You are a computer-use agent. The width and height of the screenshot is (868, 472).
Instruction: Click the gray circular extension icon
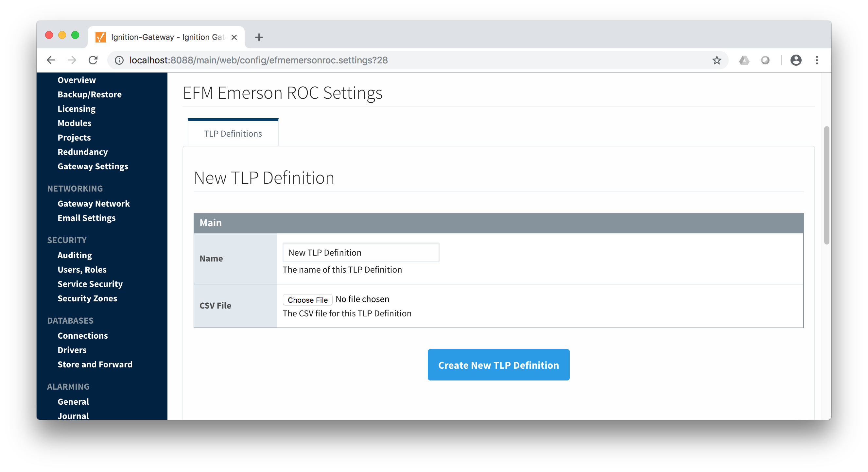point(765,60)
